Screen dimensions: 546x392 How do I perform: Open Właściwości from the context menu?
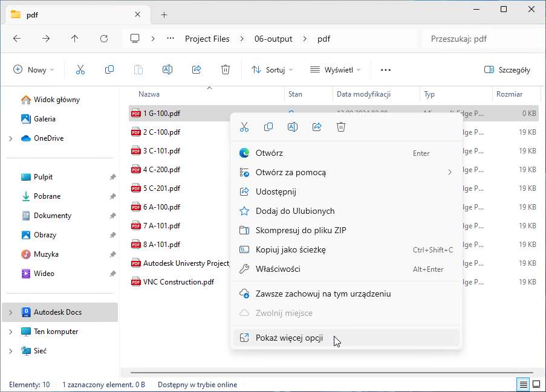click(346, 269)
